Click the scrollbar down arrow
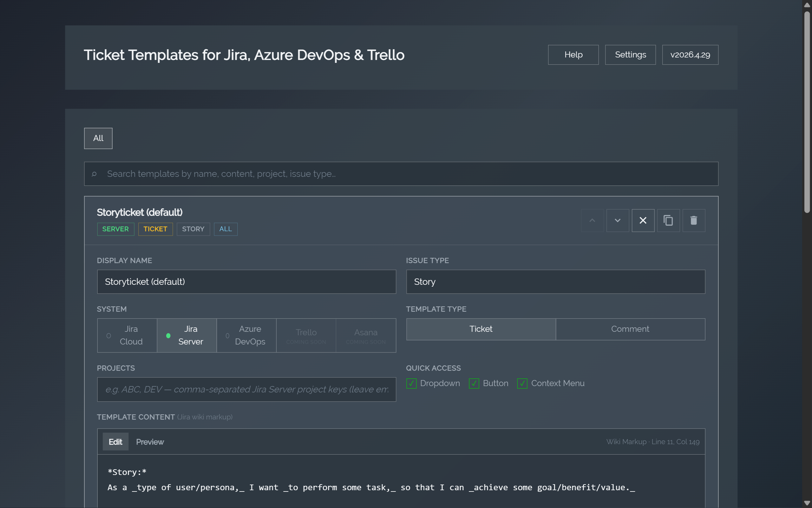 807,503
